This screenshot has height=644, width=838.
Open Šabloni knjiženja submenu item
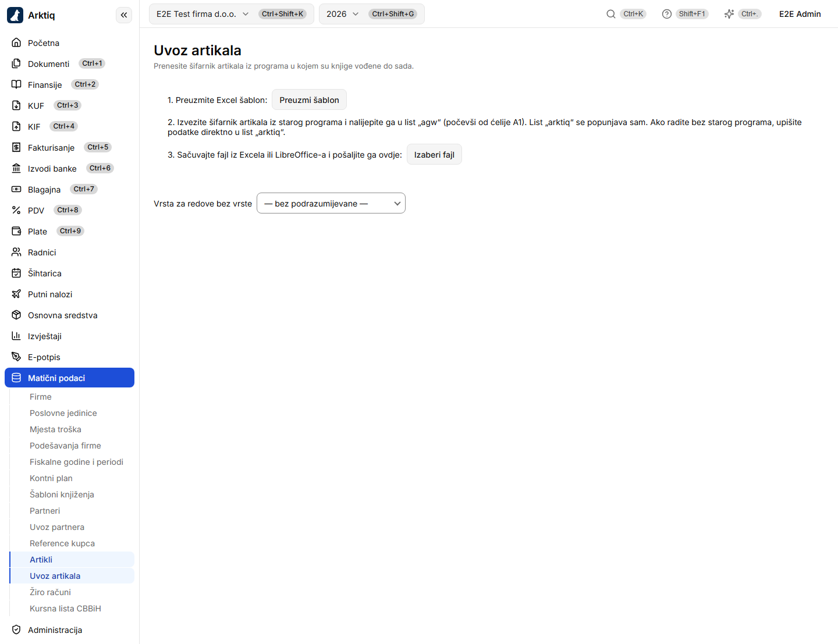tap(72, 494)
